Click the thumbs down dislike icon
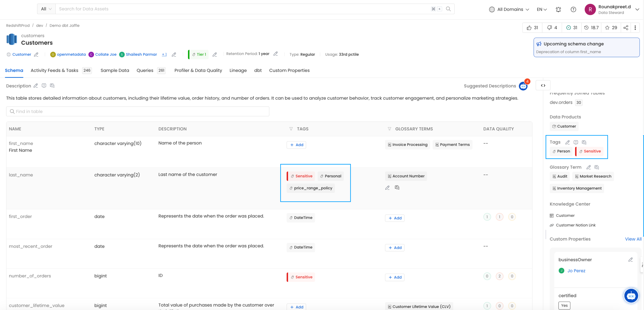 pyautogui.click(x=549, y=28)
